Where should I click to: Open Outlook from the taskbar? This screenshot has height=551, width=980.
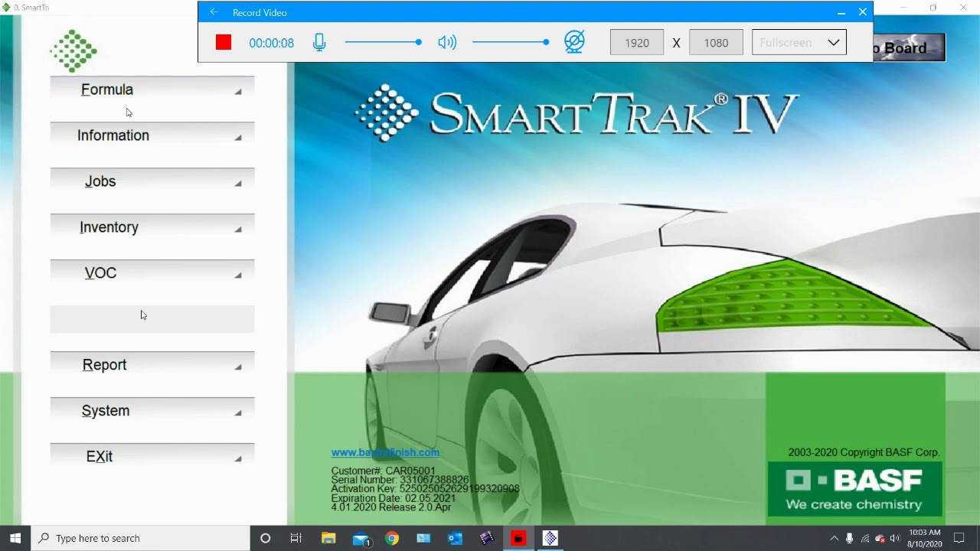point(455,538)
